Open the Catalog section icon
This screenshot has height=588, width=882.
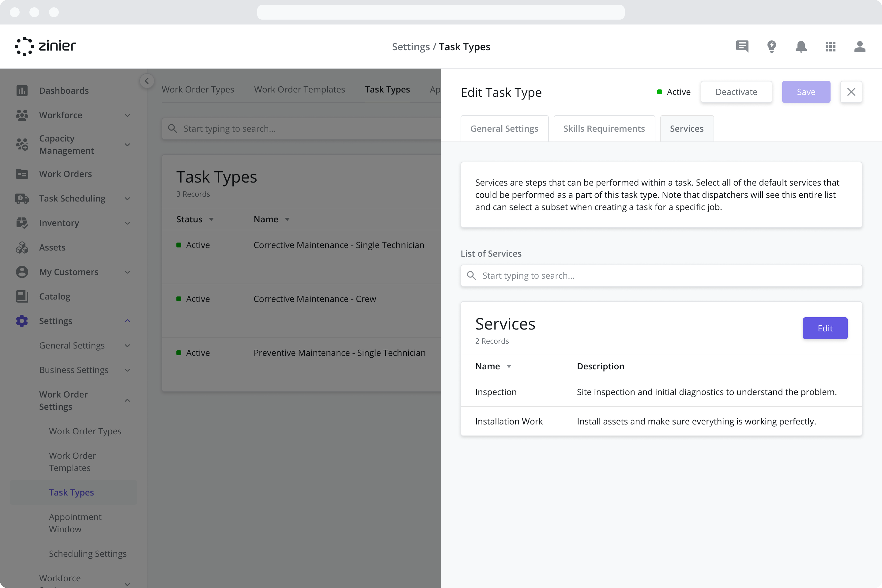(22, 296)
